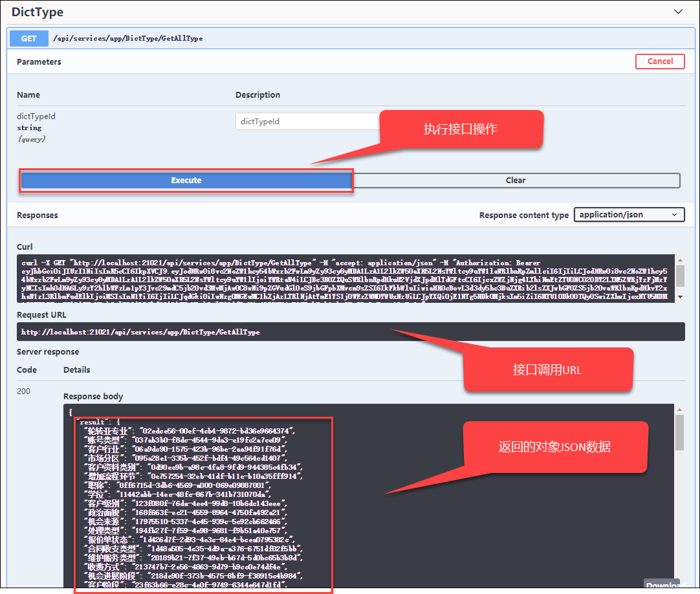Run the request with Execute
The image size is (700, 594).
(x=186, y=181)
